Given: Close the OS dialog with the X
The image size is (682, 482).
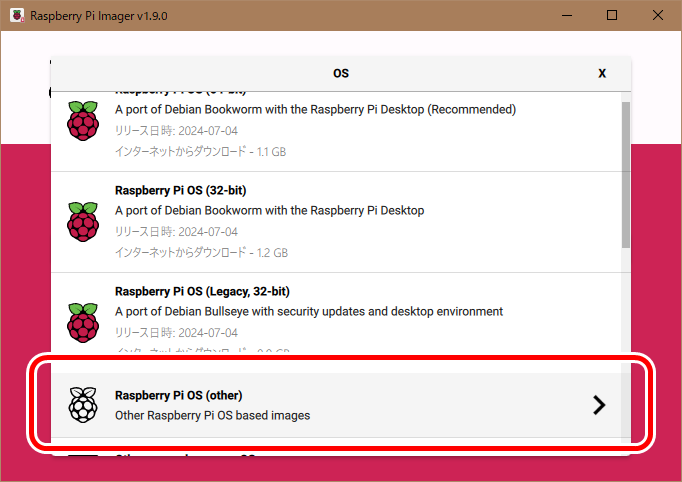Looking at the screenshot, I should click(x=602, y=73).
